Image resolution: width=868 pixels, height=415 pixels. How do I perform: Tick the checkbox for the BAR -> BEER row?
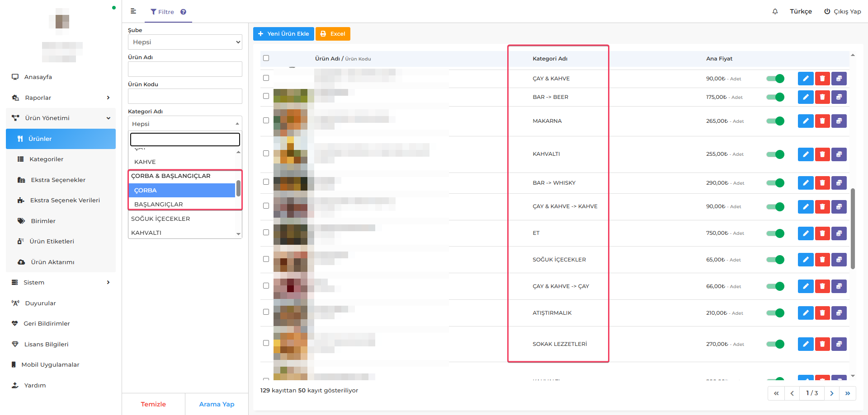tap(266, 96)
